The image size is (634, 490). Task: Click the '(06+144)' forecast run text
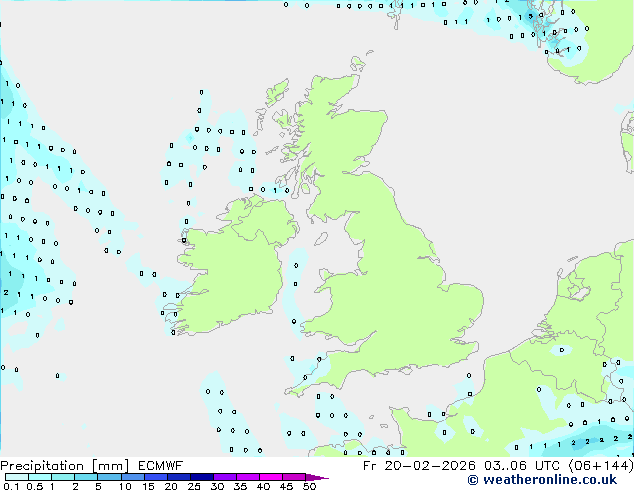point(601,466)
